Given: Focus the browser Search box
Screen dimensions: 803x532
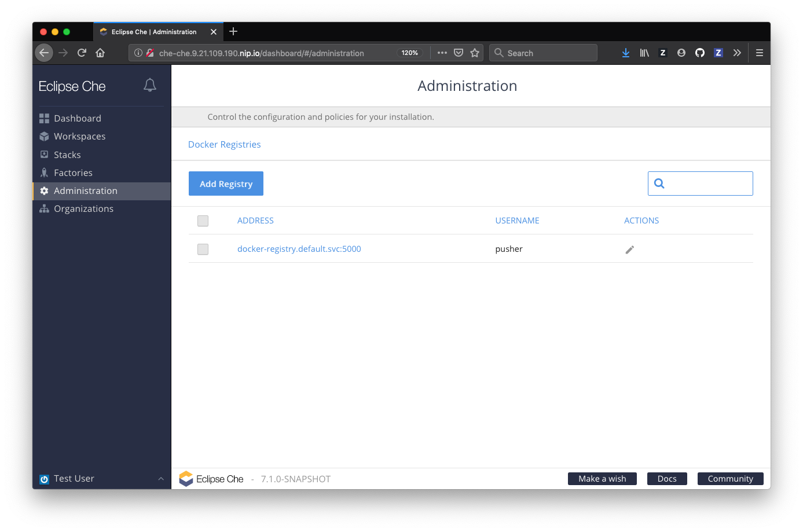Looking at the screenshot, I should (x=543, y=53).
